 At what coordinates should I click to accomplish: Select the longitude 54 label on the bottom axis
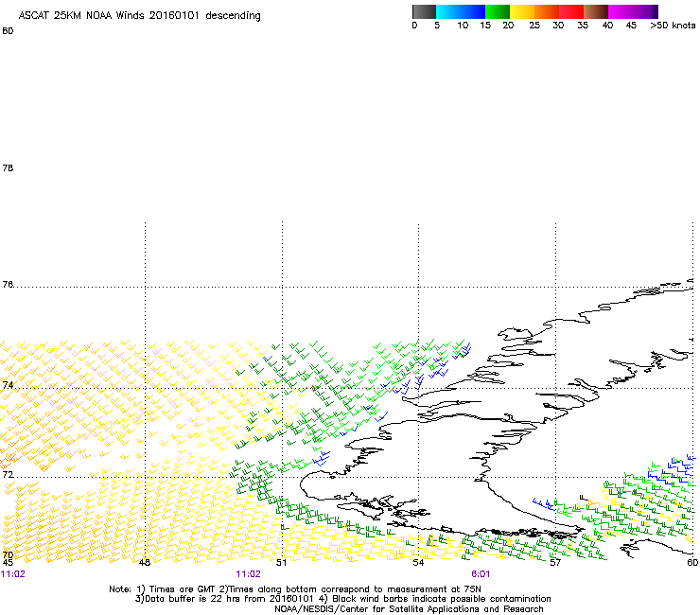[418, 563]
